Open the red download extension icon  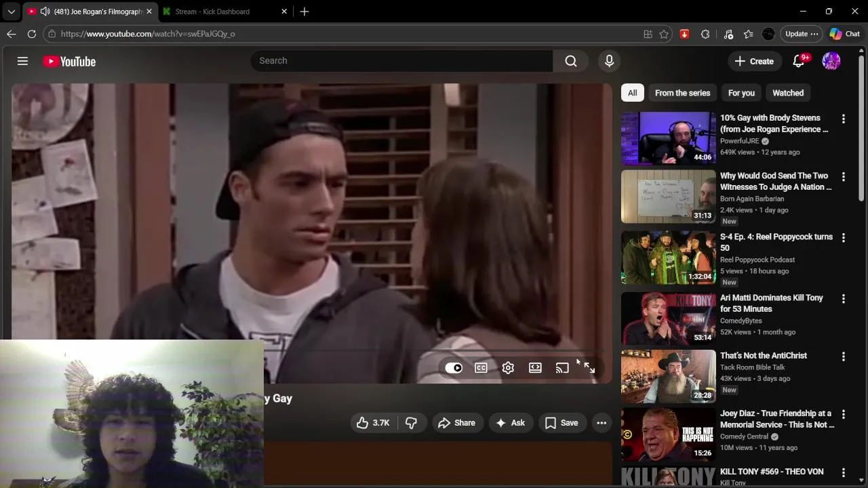[685, 34]
